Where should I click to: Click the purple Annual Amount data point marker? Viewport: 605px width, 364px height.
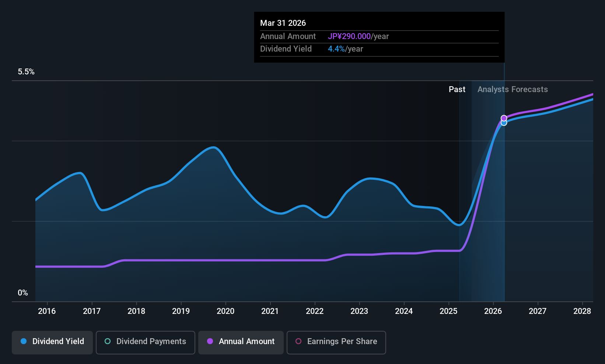click(x=504, y=118)
